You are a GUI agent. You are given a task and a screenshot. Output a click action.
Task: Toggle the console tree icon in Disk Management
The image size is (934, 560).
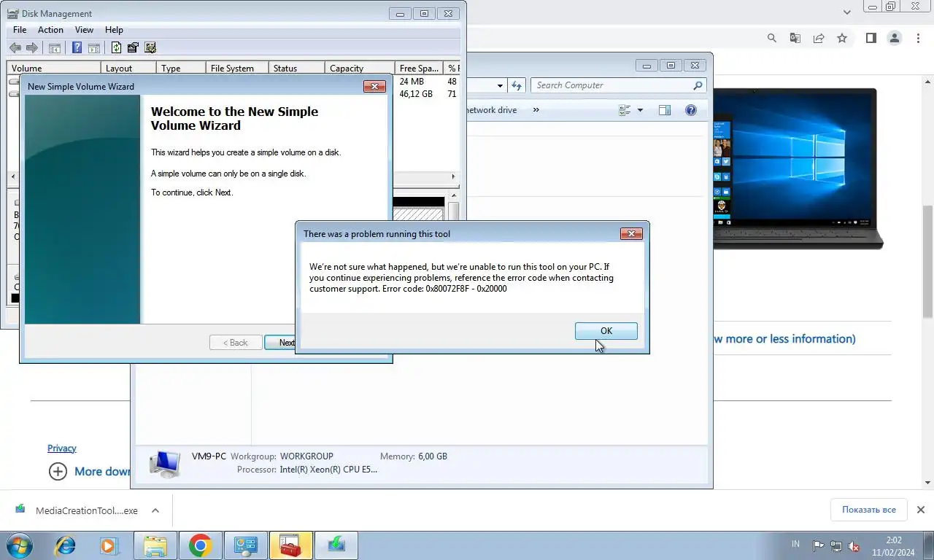point(55,48)
